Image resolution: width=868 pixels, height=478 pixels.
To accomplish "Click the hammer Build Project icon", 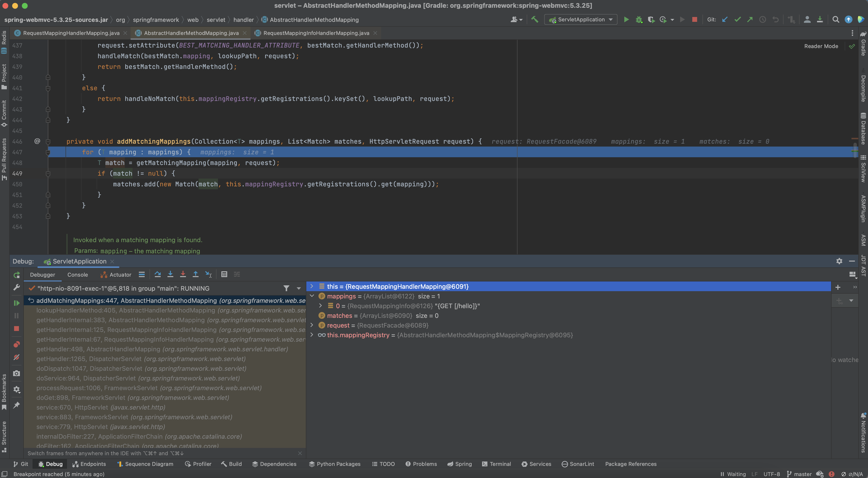I will pos(535,20).
